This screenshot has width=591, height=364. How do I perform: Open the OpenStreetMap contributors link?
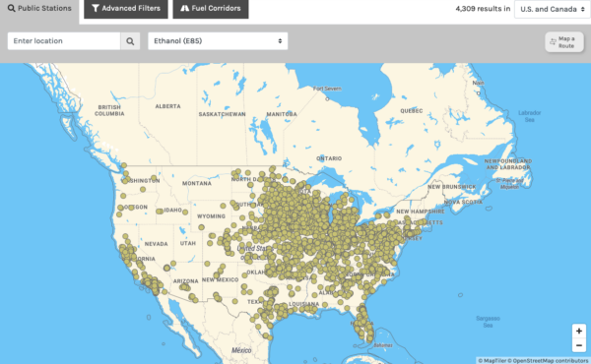click(x=548, y=361)
